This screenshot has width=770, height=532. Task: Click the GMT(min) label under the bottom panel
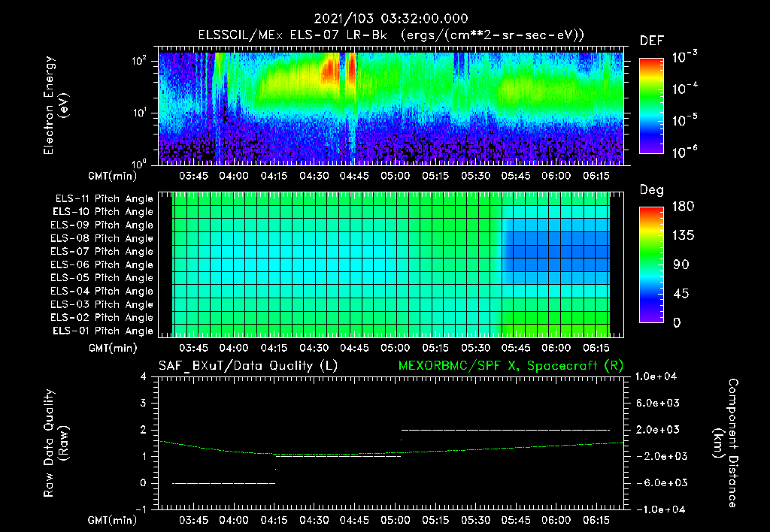pyautogui.click(x=113, y=520)
